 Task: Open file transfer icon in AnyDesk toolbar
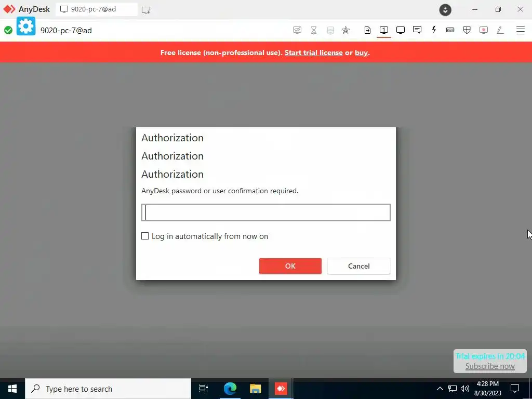[x=367, y=30]
